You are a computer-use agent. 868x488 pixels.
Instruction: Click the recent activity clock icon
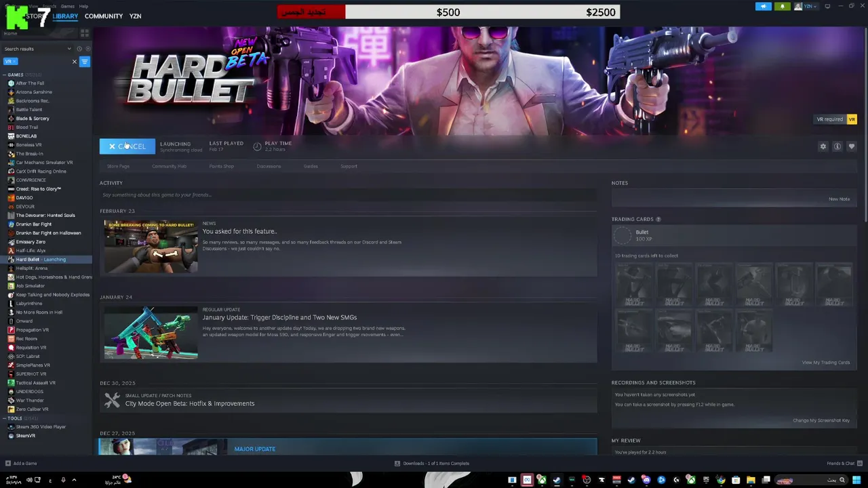pyautogui.click(x=79, y=49)
